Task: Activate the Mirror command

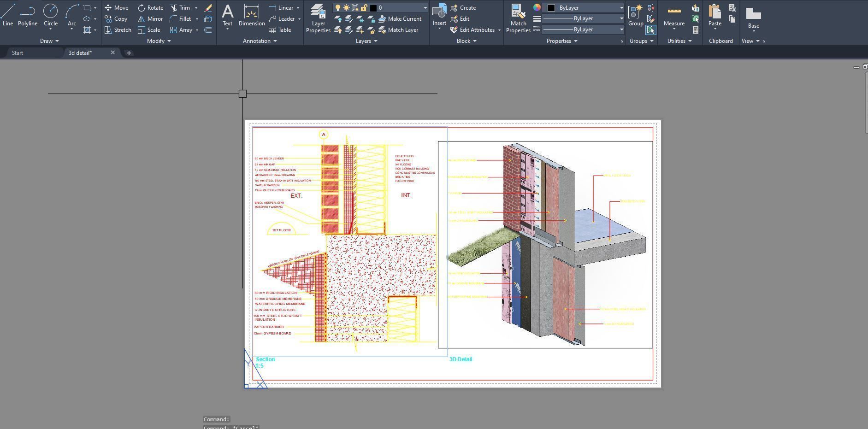Action: tap(150, 19)
